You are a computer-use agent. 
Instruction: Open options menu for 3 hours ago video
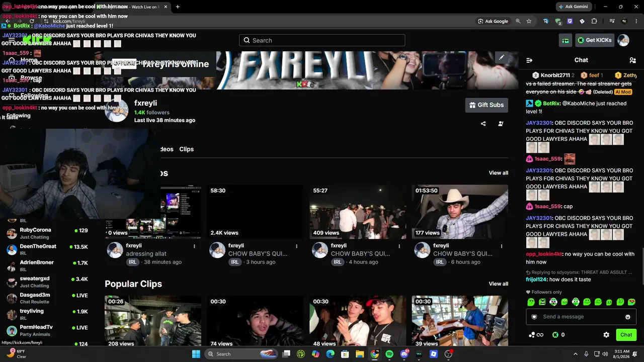[x=297, y=246]
